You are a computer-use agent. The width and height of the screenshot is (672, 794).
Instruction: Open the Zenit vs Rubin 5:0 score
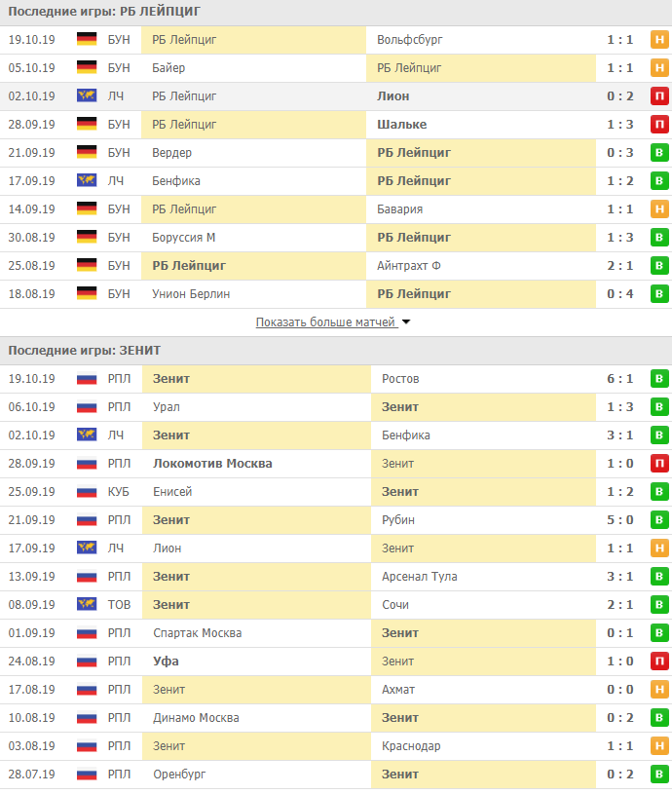click(x=618, y=520)
